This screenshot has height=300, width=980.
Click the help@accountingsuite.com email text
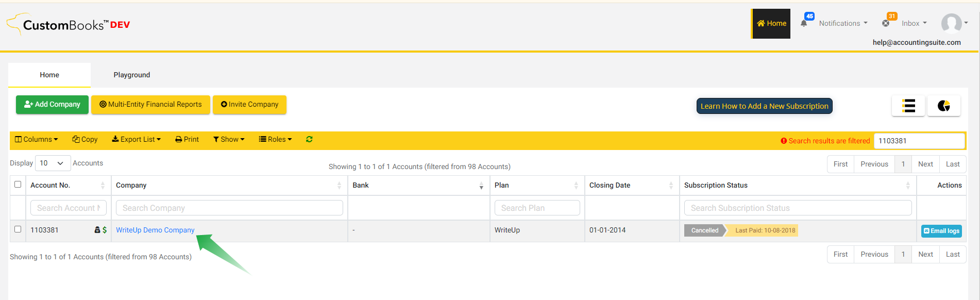[917, 42]
